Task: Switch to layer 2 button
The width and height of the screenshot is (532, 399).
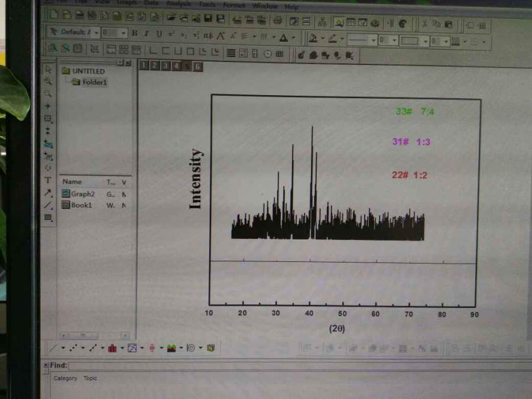Action: pos(154,65)
